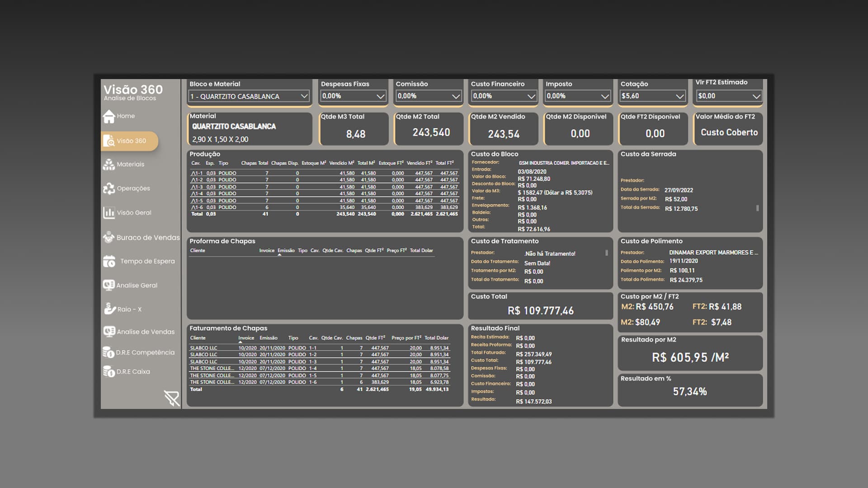Click DINAMAR EXPORT MARMORES polishing provider

coord(713,253)
